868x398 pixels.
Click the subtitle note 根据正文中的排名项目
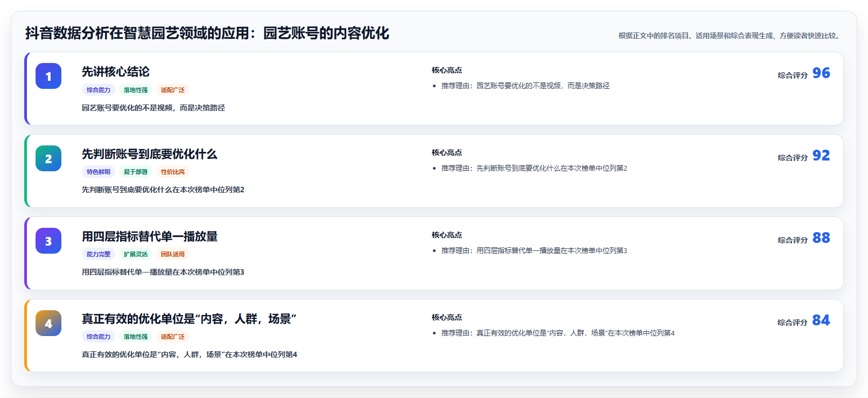pos(730,36)
